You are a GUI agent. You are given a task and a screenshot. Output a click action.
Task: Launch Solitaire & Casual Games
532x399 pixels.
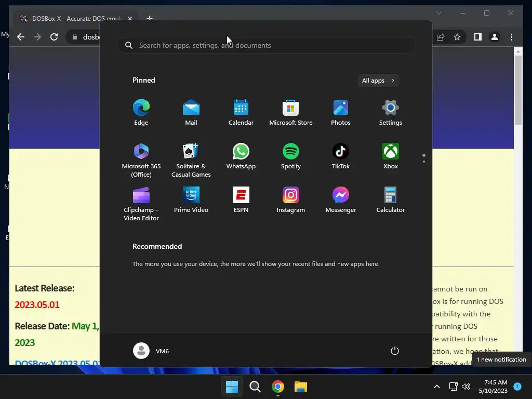coord(191,160)
